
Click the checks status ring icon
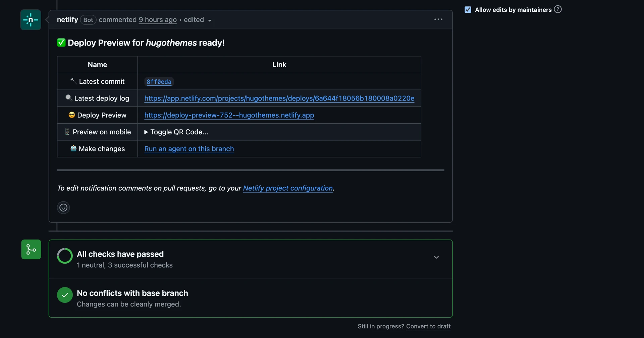tap(65, 256)
